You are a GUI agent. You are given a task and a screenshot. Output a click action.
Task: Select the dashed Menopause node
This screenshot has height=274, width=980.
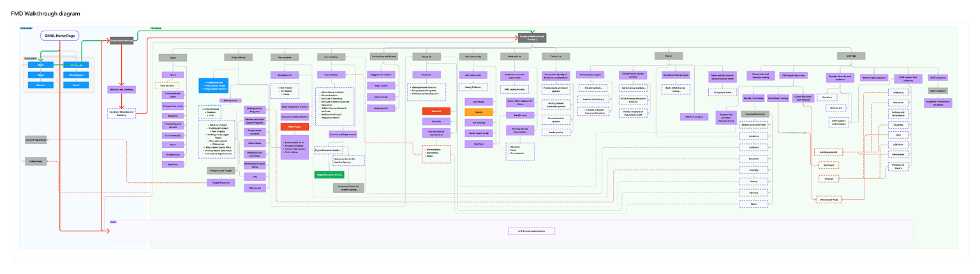coord(898,154)
